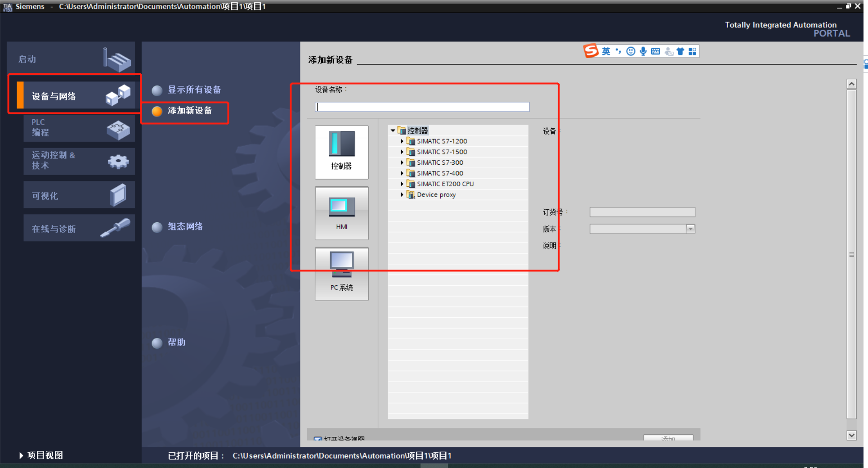868x468 pixels.
Task: Click the 版本 combo box field
Action: (642, 229)
